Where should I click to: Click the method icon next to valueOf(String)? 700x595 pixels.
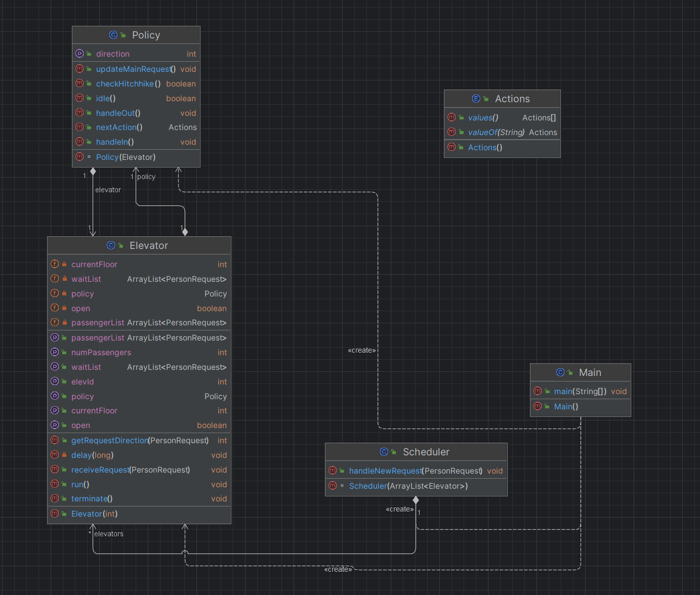click(x=451, y=132)
